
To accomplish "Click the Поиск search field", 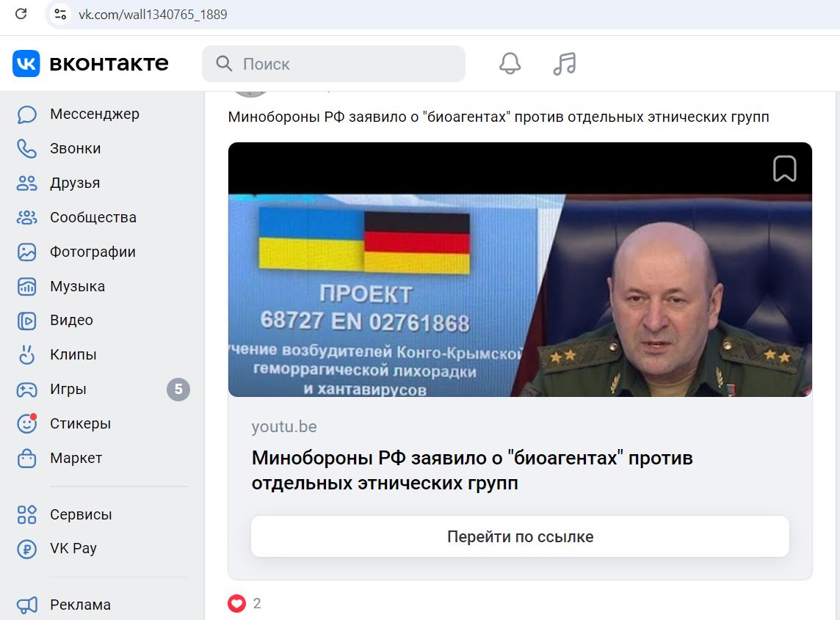I will pyautogui.click(x=333, y=64).
